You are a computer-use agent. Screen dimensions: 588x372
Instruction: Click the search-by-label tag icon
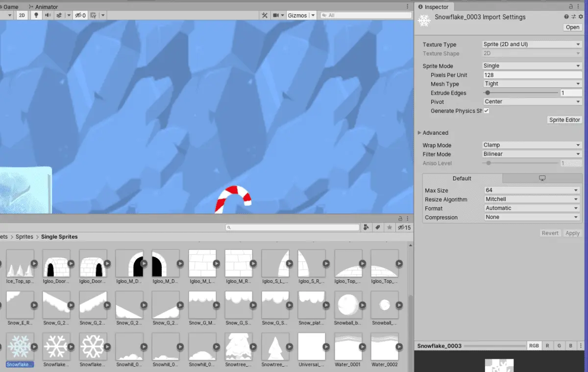(377, 227)
